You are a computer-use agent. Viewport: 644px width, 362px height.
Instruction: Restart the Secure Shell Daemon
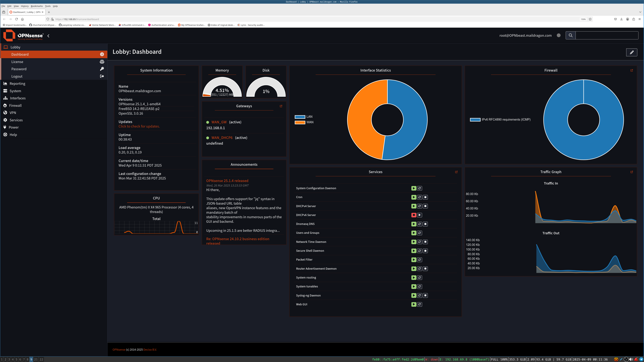click(x=419, y=251)
